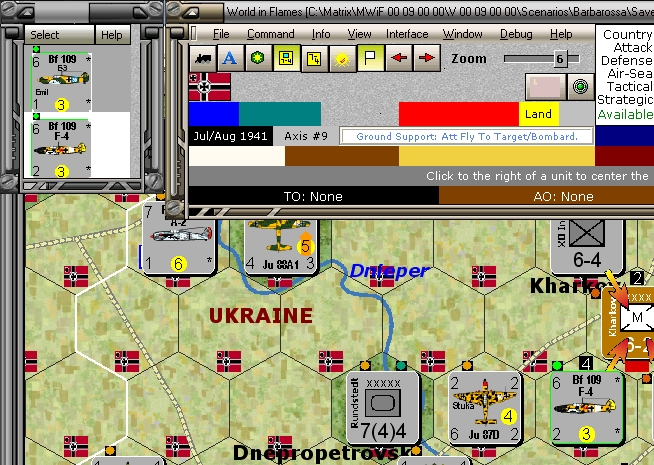Click the red phase color bar
This screenshot has height=465, width=654.
459,114
